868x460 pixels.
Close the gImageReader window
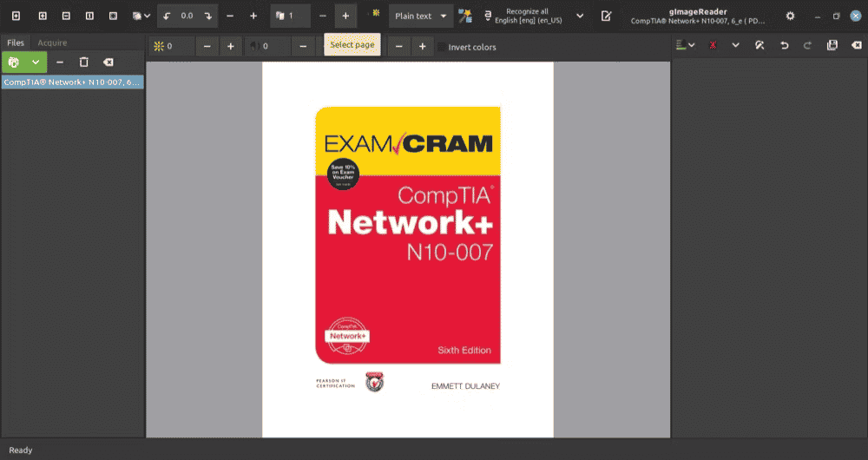(x=856, y=16)
